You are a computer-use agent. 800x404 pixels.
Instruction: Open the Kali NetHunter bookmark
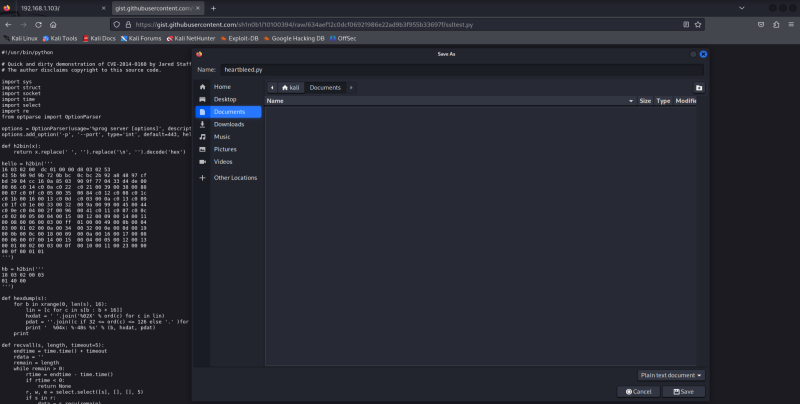pos(191,38)
